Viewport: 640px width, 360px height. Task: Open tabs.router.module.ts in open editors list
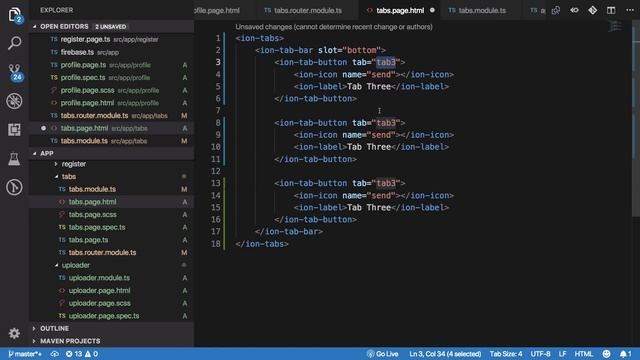(x=112, y=116)
